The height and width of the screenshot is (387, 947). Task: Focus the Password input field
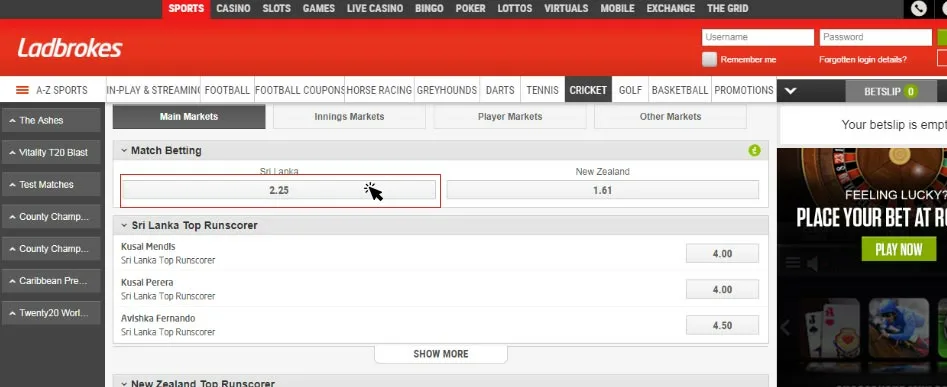(876, 37)
